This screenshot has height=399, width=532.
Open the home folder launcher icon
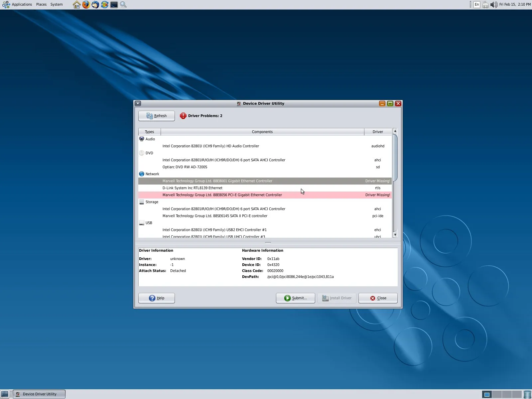[77, 5]
